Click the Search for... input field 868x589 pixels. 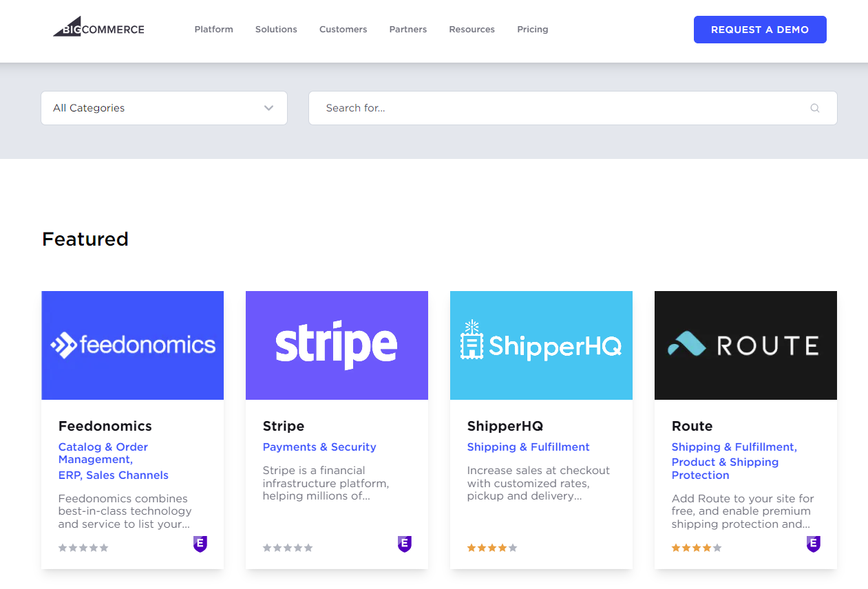(573, 108)
